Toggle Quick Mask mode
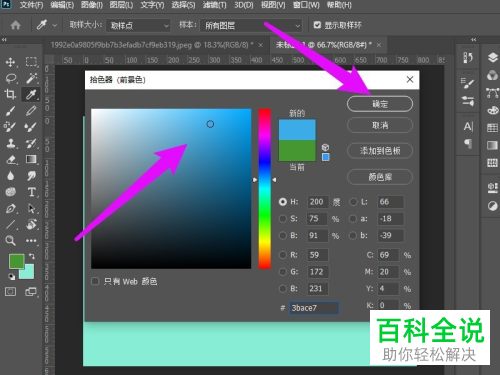Viewport: 500px width, 375px height. (10, 292)
